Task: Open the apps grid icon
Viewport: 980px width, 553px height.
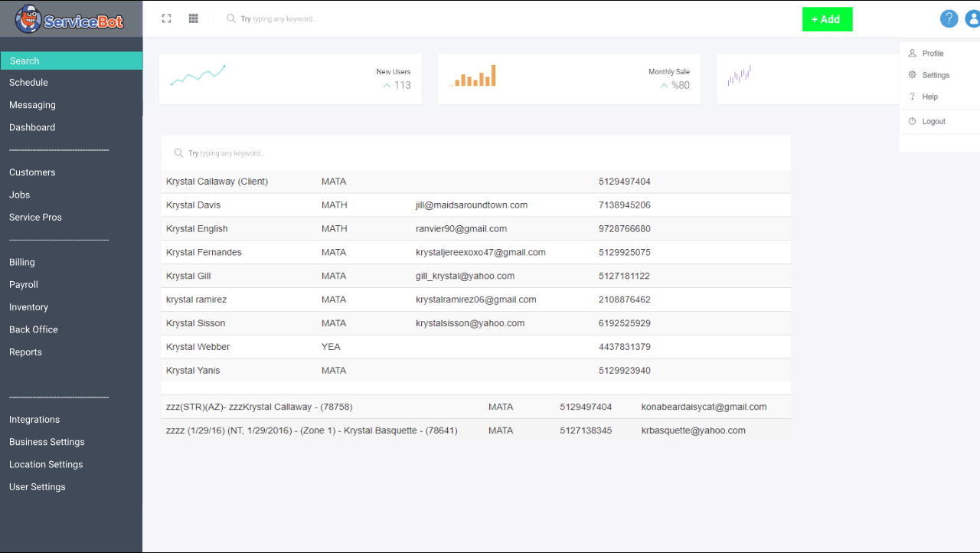Action: tap(194, 18)
